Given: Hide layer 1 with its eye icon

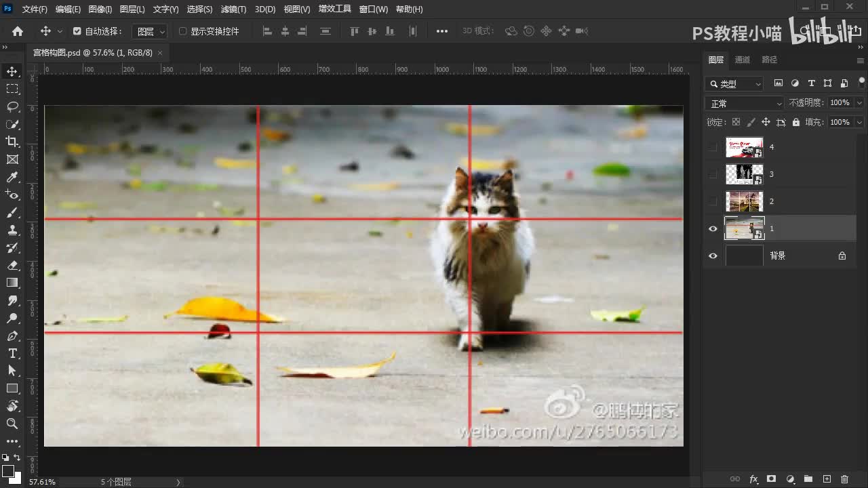Looking at the screenshot, I should 713,228.
